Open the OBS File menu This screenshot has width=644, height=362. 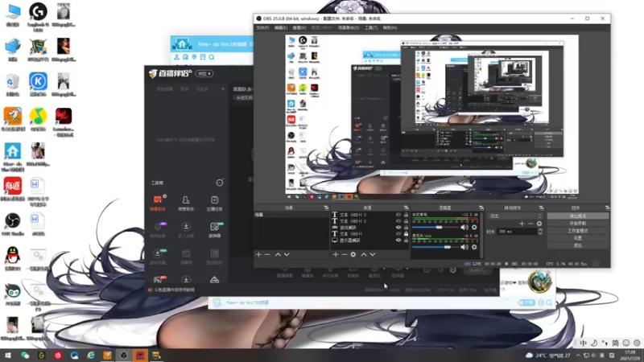[262, 28]
